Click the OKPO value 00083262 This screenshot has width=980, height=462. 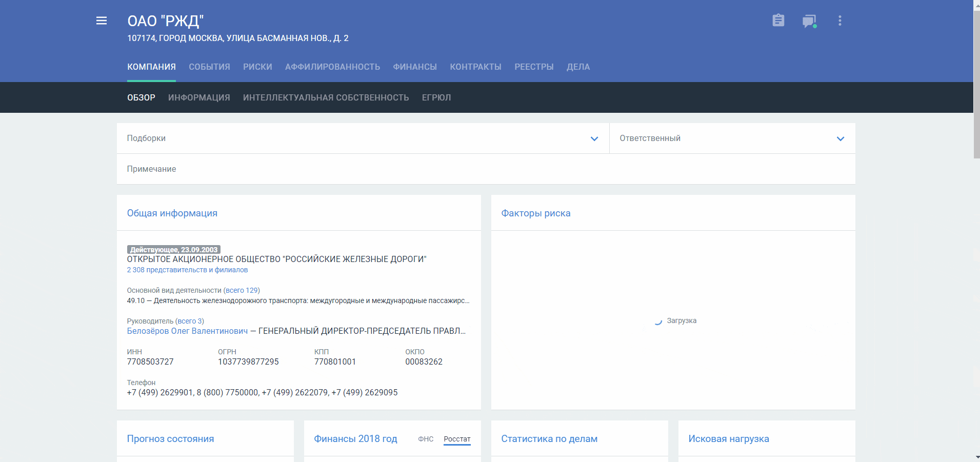(424, 362)
